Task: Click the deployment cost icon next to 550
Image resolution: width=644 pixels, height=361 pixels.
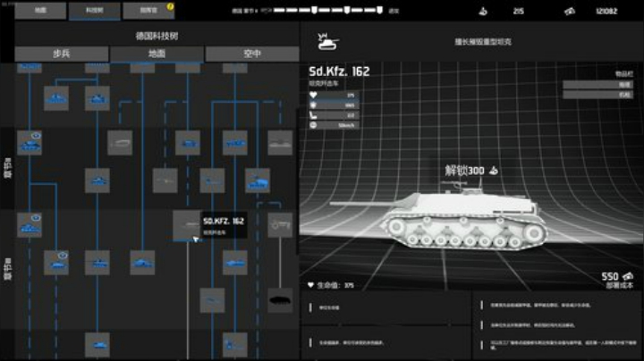Action: pos(628,276)
